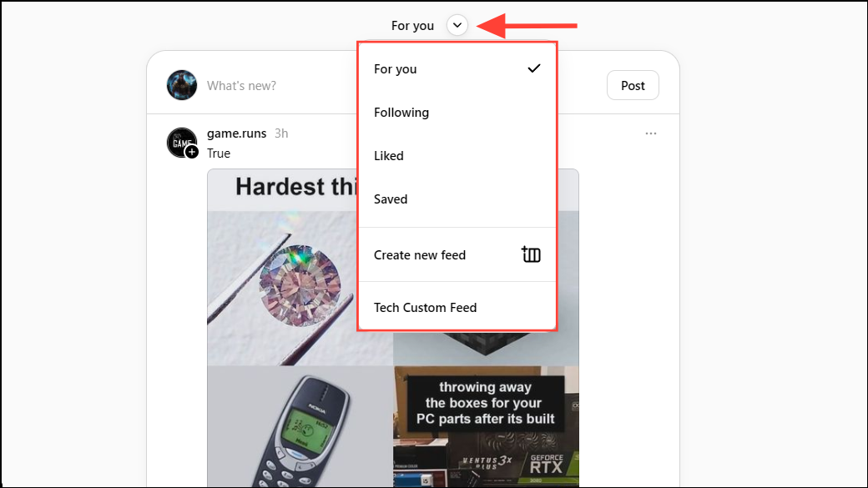868x488 pixels.
Task: Click the 3h post timestamp
Action: tap(281, 133)
